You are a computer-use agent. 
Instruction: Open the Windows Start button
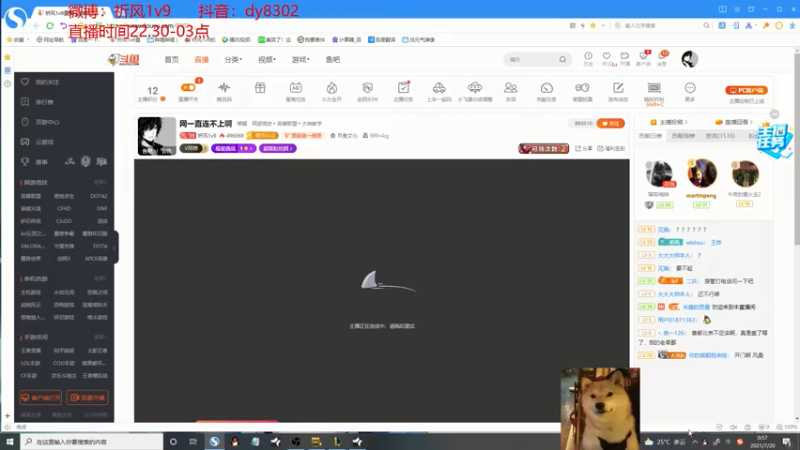[x=10, y=441]
